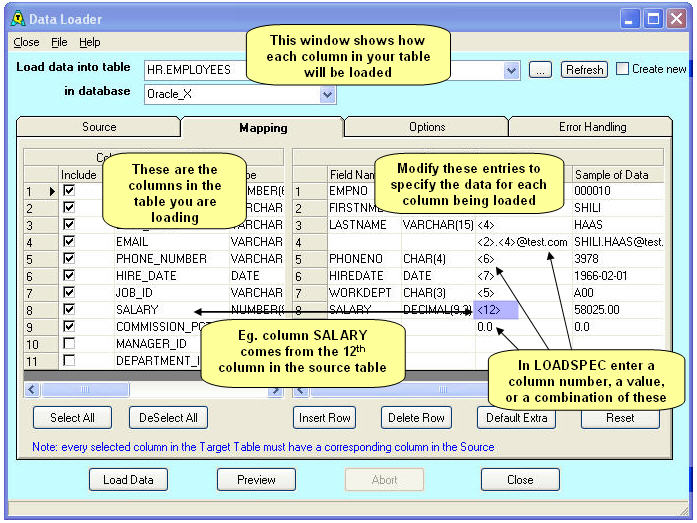Screen dimensions: 697x523
Task: Click Delete Row button
Action: 416,418
